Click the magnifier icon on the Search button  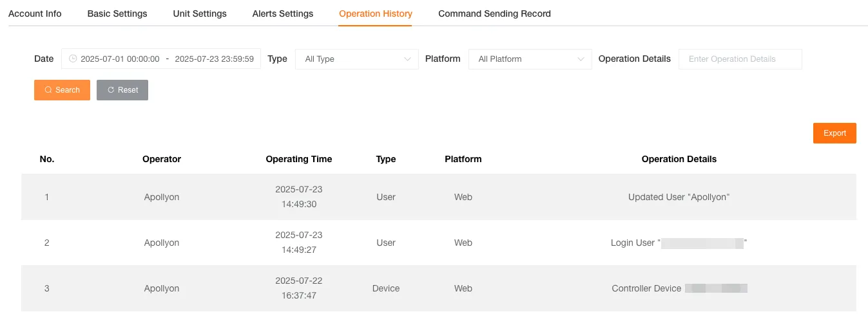[x=48, y=90]
